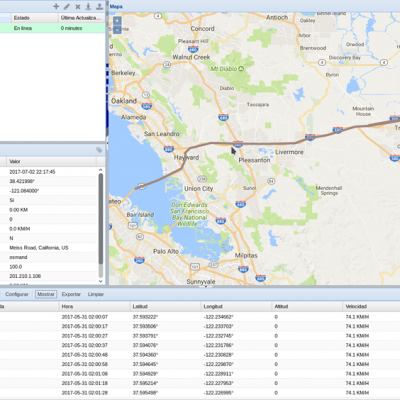This screenshot has height=400, width=400.
Task: Click the Pleasanton label on the map
Action: [x=254, y=160]
